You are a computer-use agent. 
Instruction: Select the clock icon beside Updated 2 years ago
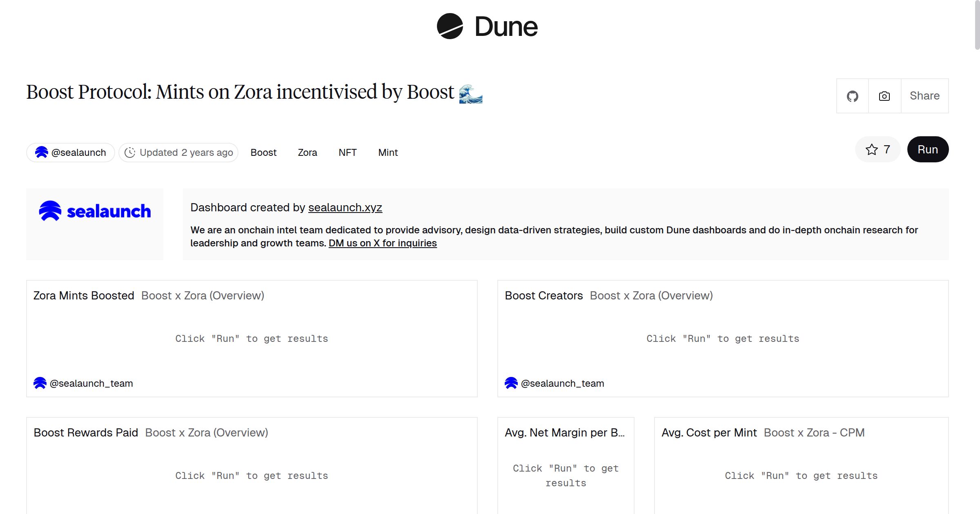(130, 152)
